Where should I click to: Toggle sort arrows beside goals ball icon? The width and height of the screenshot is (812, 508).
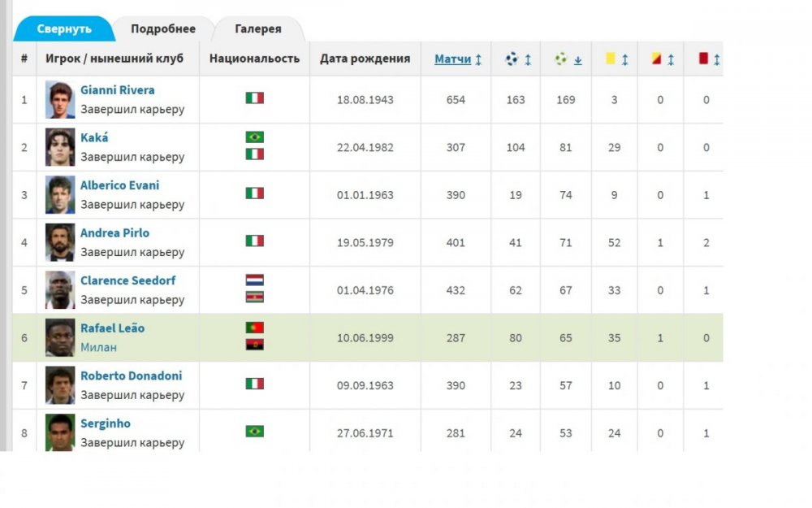click(528, 59)
